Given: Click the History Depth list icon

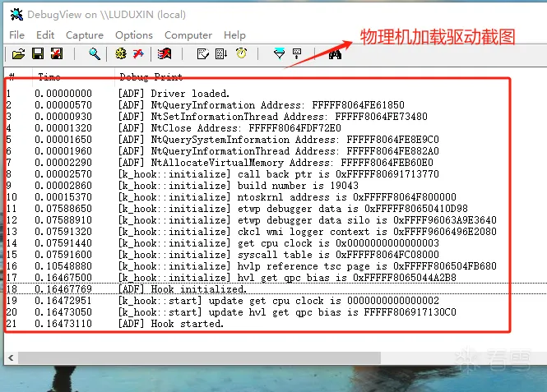Looking at the screenshot, I should click(x=221, y=53).
